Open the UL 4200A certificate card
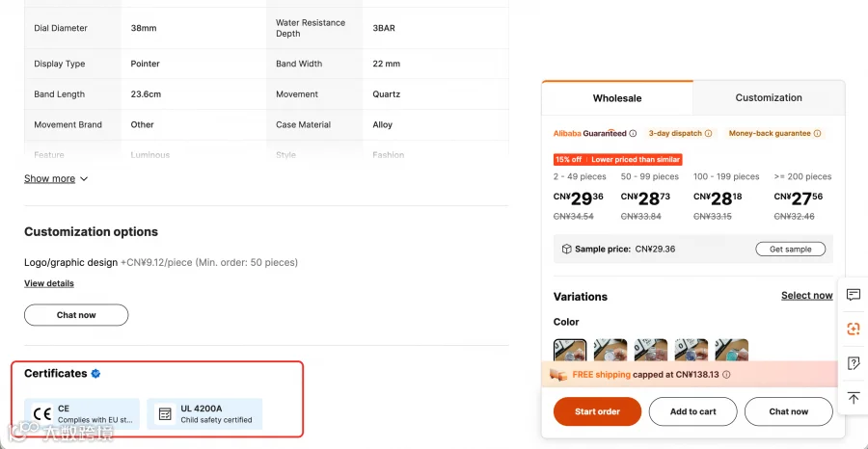This screenshot has height=449, width=868. [204, 413]
